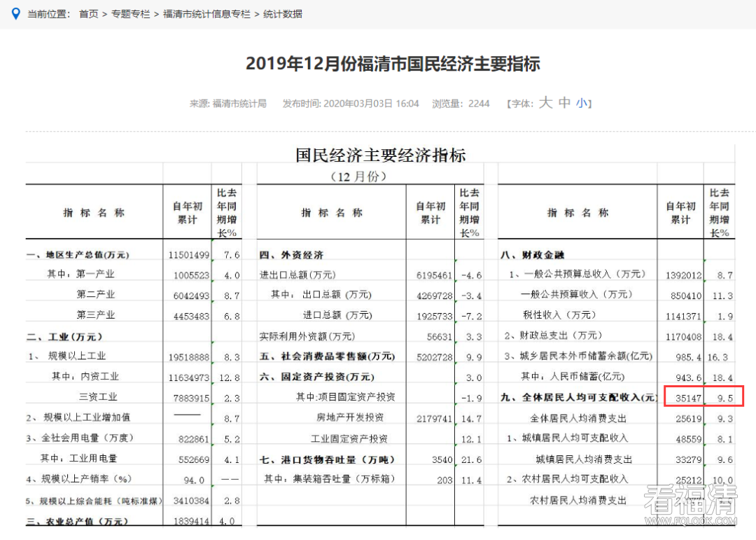
Task: Click the income value 35147
Action: pyautogui.click(x=689, y=399)
